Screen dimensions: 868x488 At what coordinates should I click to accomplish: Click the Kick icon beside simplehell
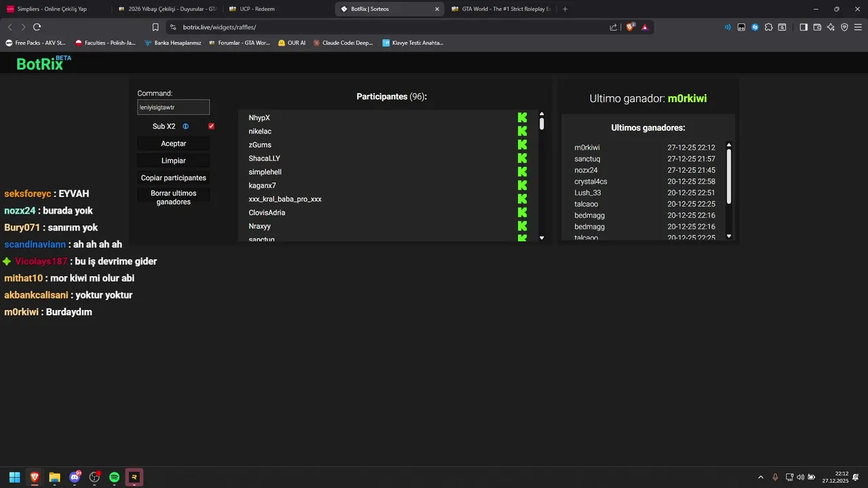(x=522, y=172)
